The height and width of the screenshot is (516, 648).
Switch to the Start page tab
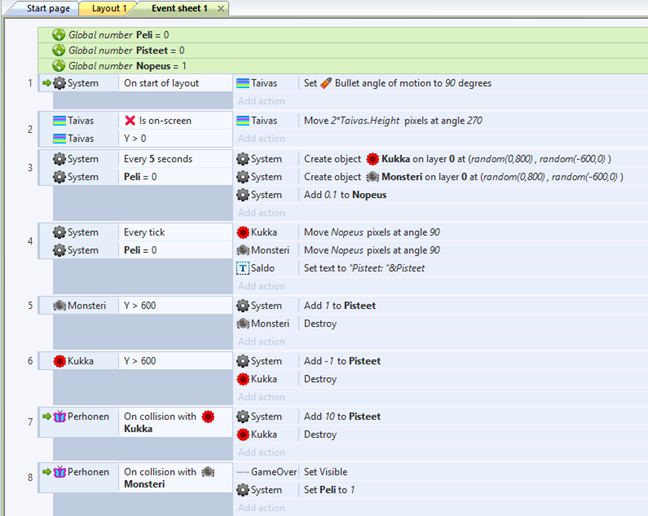click(x=48, y=8)
